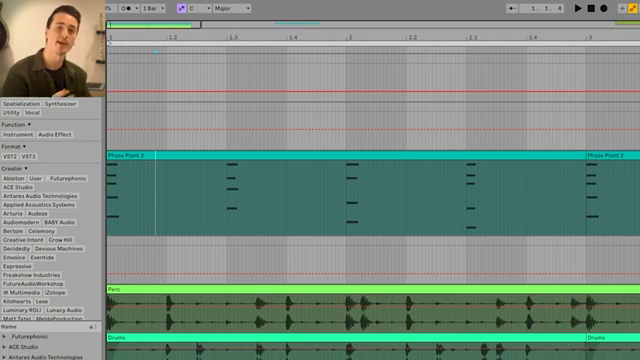This screenshot has height=360, width=640.
Task: Expand the Antares Audio Technologies folder in the list
Action: point(4,357)
